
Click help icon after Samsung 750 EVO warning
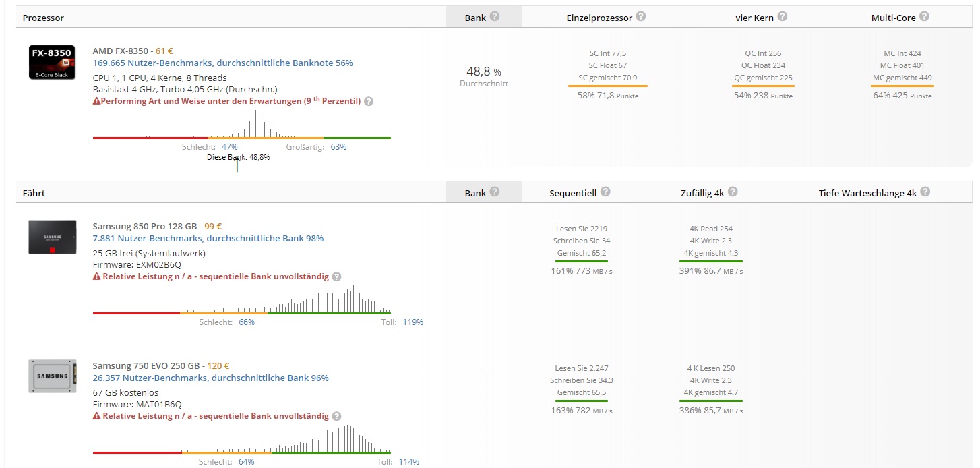point(336,416)
